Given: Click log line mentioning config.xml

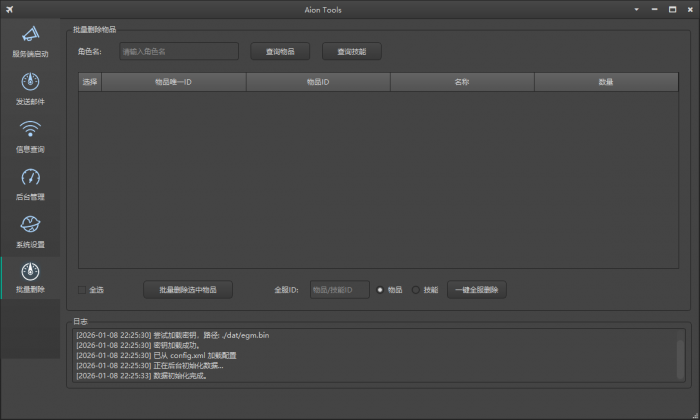Looking at the screenshot, I should coord(156,356).
